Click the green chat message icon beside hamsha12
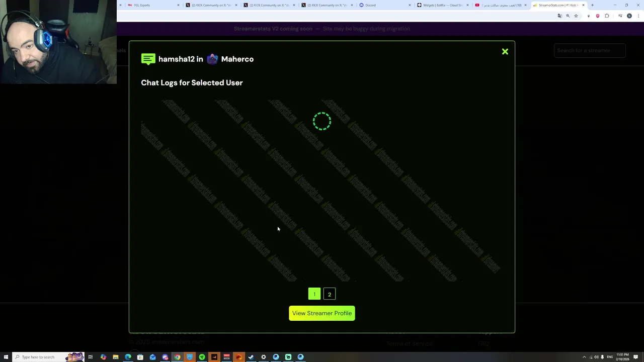This screenshot has height=362, width=644. [148, 59]
